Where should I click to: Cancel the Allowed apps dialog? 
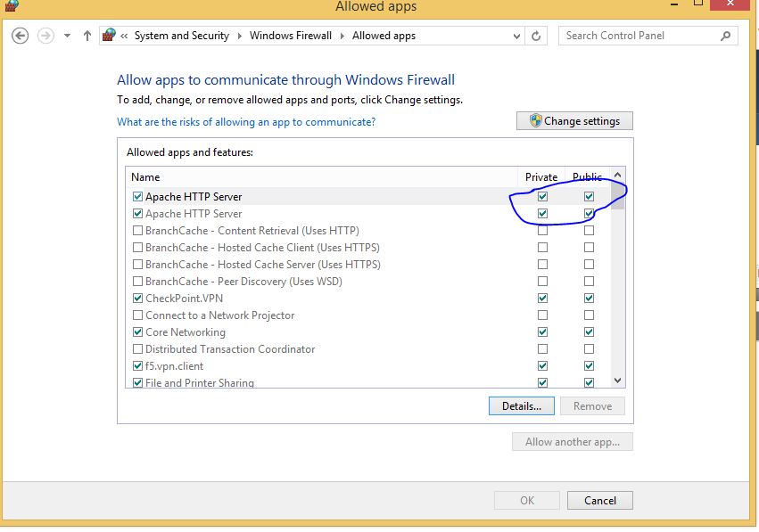(599, 501)
